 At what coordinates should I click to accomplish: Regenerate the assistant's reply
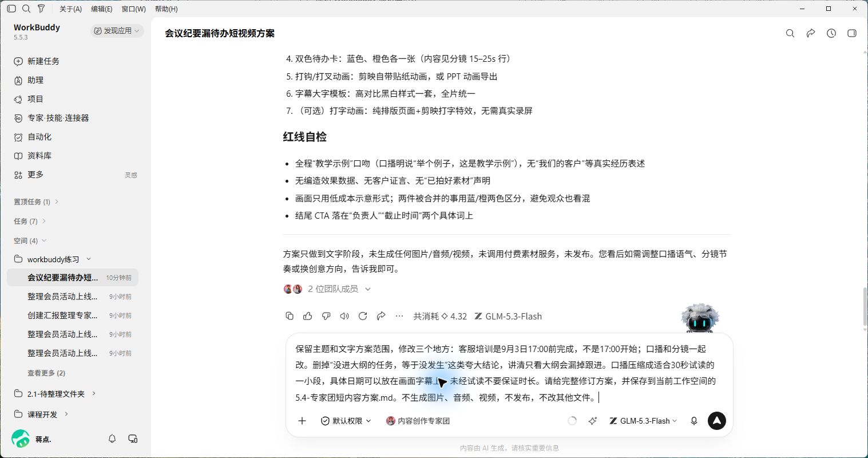point(363,316)
